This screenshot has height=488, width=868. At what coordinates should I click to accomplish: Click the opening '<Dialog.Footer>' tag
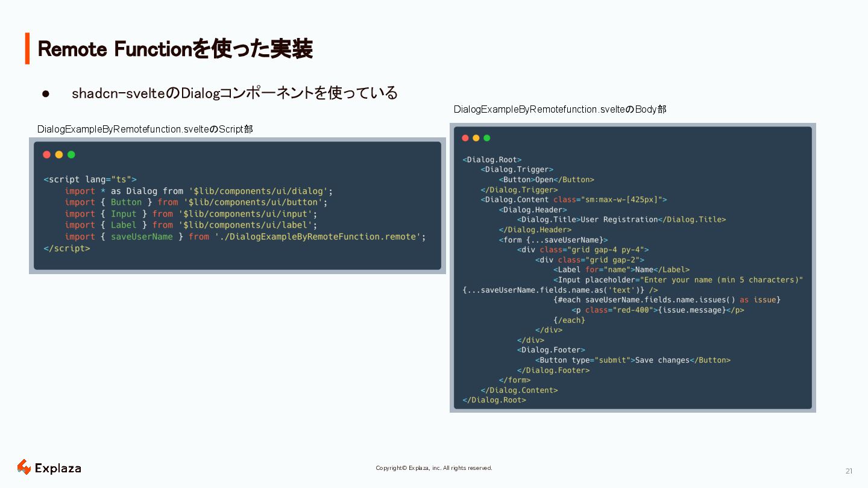pyautogui.click(x=551, y=350)
